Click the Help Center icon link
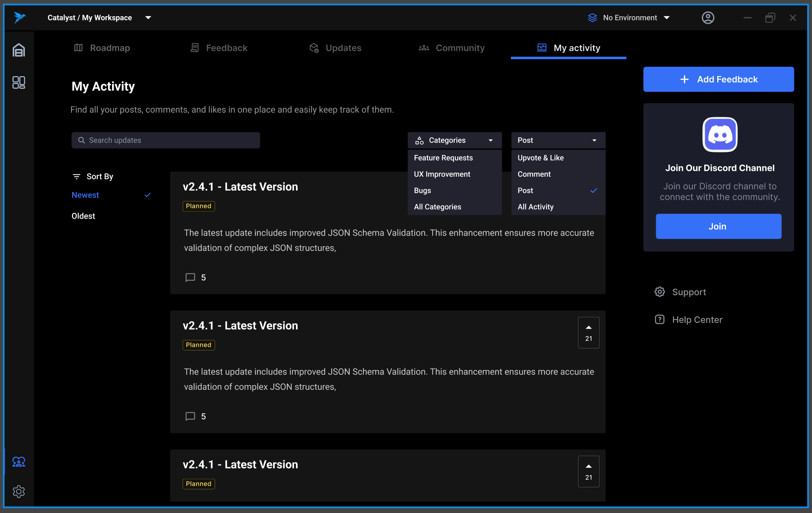Screen dimensions: 812x513 click(x=660, y=318)
